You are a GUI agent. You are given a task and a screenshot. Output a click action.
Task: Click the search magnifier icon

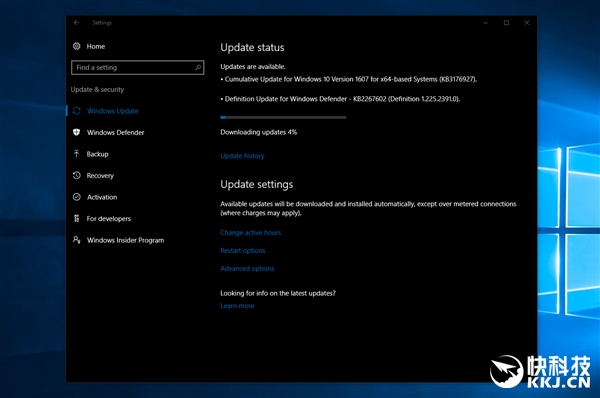pos(198,67)
